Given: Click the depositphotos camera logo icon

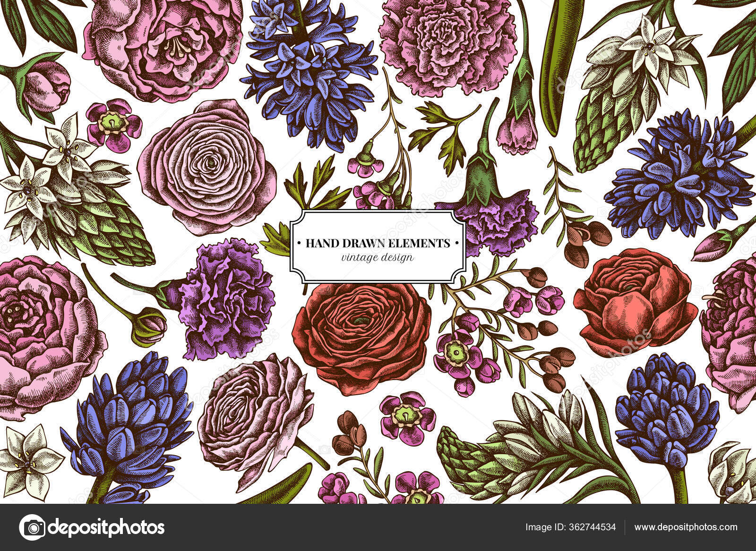Looking at the screenshot, I should [x=32, y=527].
